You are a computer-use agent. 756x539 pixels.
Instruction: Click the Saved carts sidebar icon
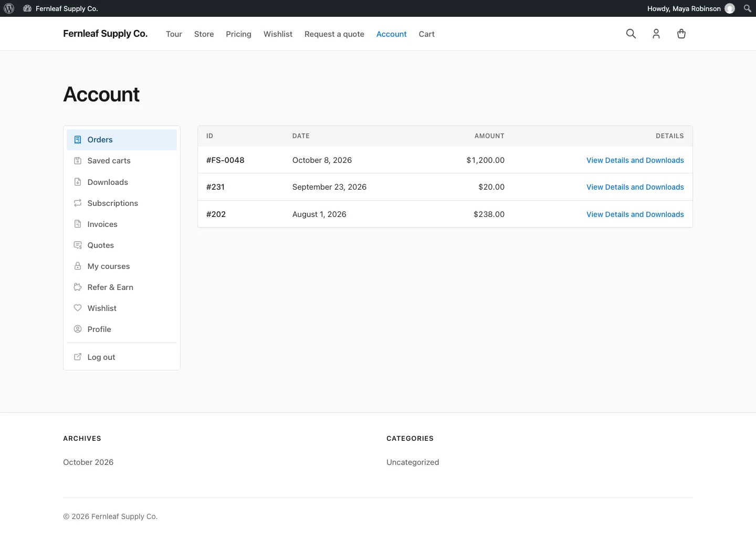point(78,161)
